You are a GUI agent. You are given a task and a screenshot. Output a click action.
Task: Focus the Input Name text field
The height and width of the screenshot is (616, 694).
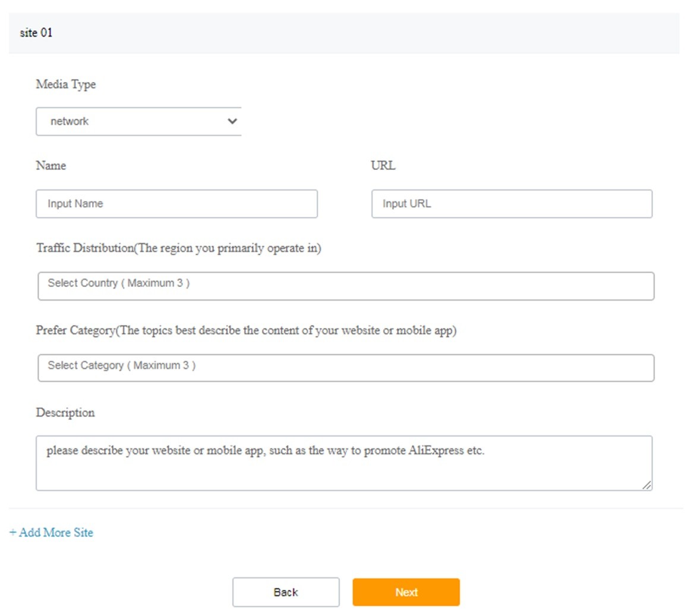(x=176, y=204)
